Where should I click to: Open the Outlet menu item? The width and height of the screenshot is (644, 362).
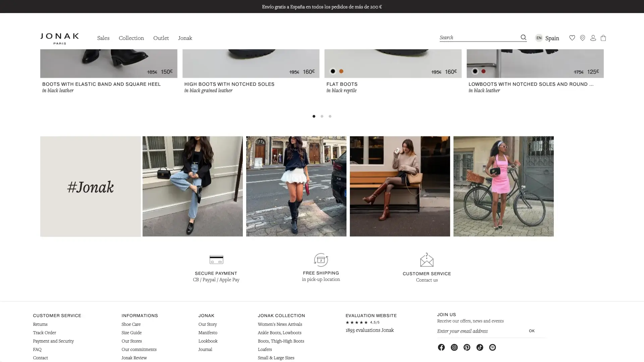[x=161, y=38]
